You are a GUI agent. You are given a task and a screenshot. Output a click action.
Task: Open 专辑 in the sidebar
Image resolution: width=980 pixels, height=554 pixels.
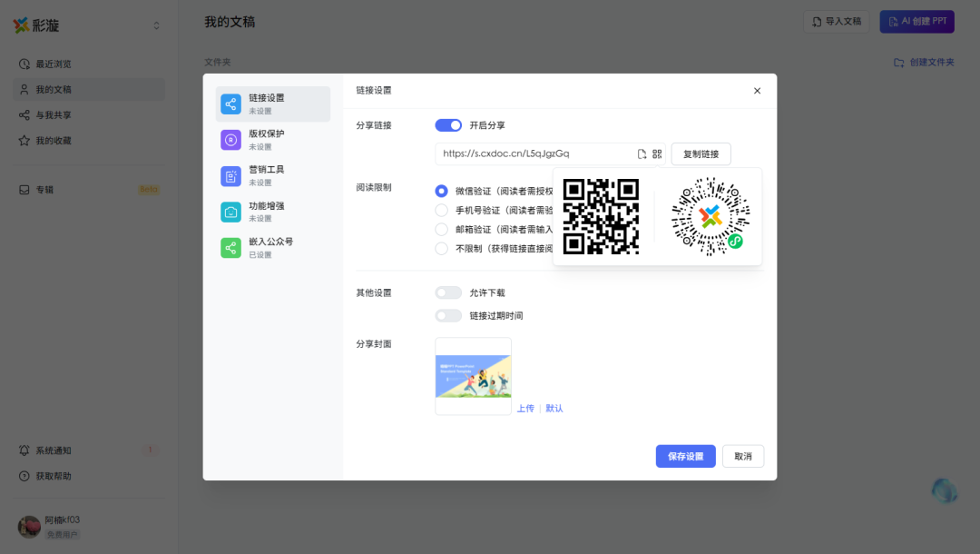click(89, 190)
